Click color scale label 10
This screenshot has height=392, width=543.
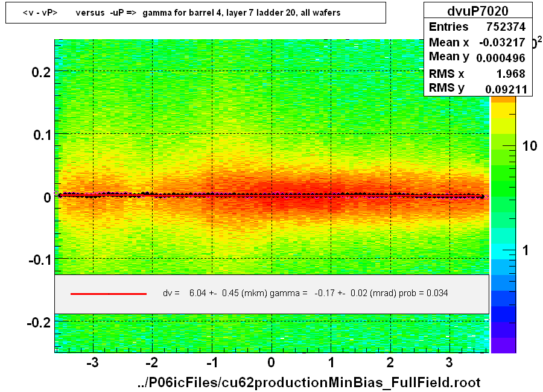point(530,146)
